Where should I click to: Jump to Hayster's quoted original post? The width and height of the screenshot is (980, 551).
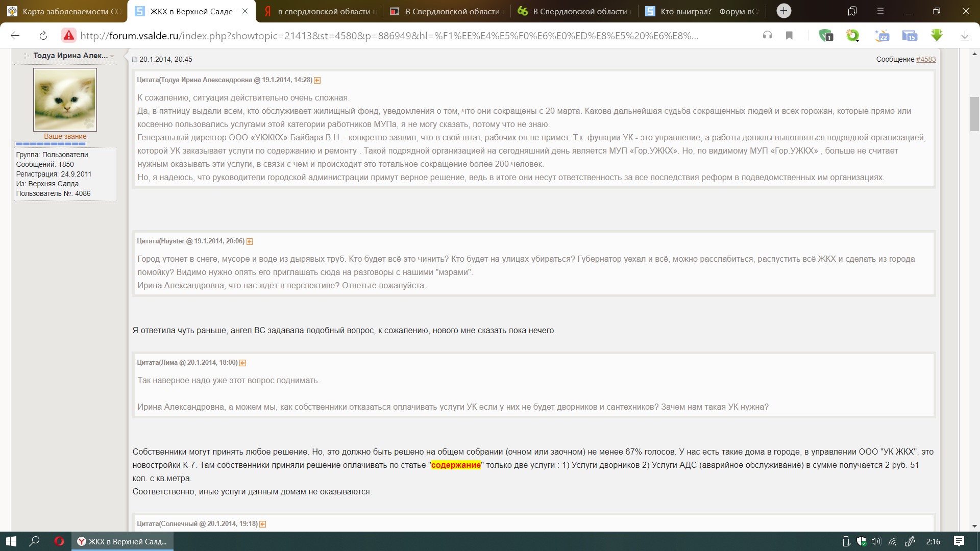pos(250,241)
